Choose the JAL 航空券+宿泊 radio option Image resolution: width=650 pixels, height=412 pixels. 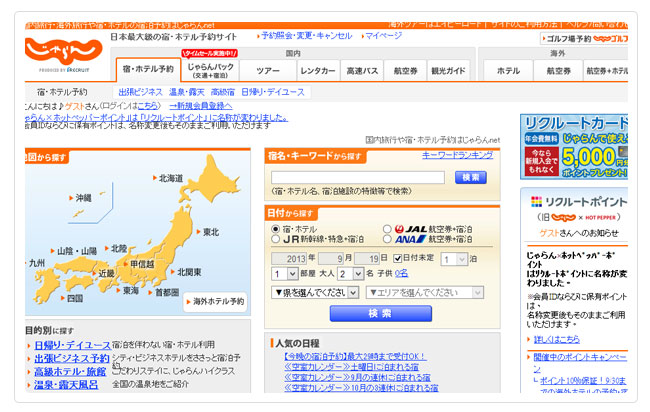click(x=387, y=229)
